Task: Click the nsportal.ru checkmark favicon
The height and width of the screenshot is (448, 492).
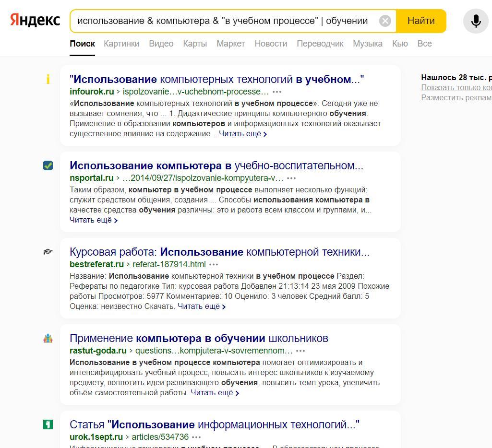Action: click(x=48, y=165)
